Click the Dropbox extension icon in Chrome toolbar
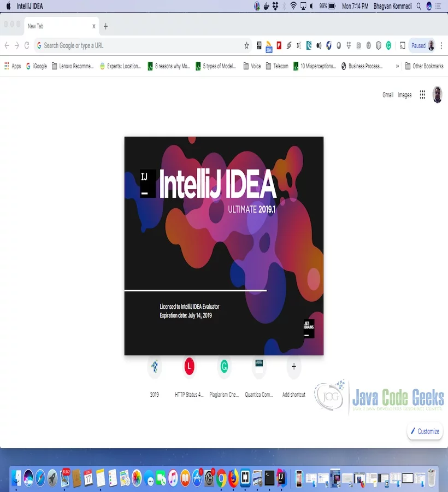 (x=349, y=46)
